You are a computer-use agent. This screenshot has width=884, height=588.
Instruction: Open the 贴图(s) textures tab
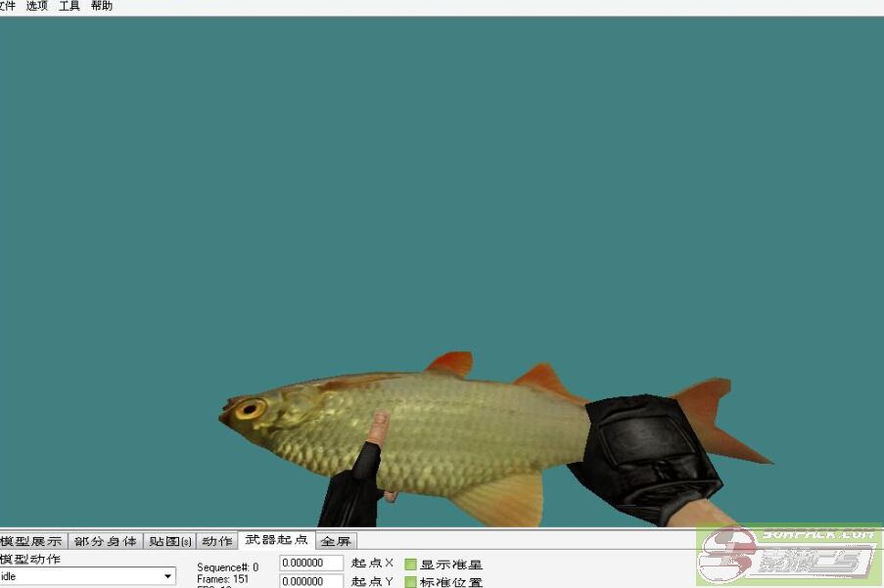coord(170,541)
